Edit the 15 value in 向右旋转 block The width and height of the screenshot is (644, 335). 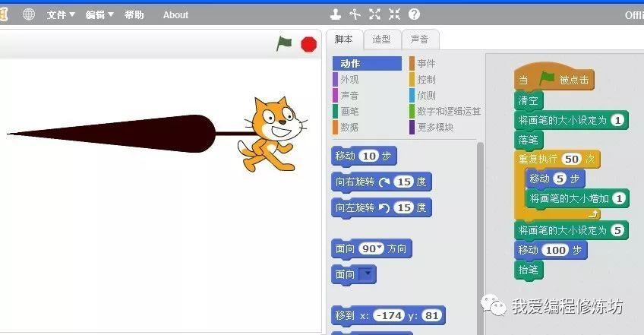pos(403,182)
